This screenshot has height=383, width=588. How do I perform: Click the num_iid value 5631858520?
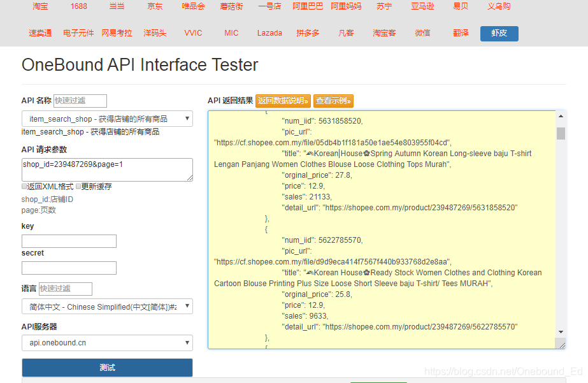click(340, 121)
